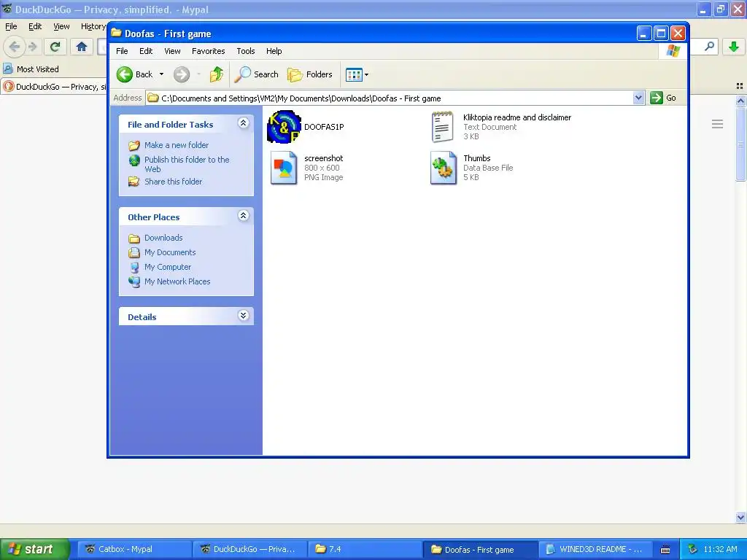
Task: Go to Downloads in Other Places
Action: (163, 238)
